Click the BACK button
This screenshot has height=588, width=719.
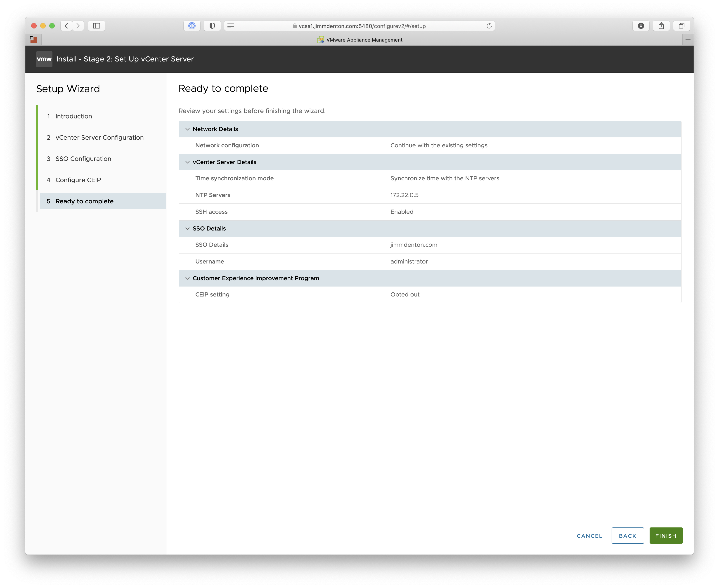627,536
